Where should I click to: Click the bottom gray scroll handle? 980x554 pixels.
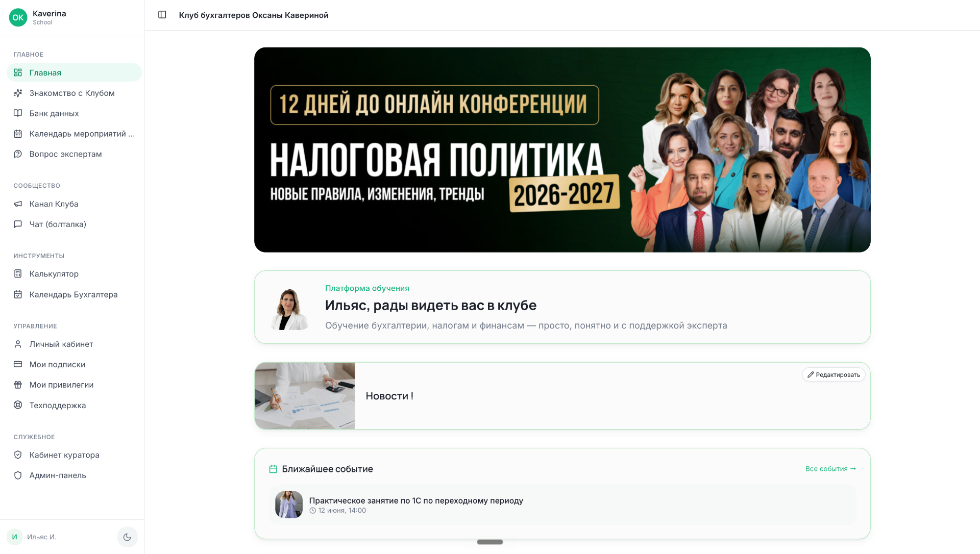(x=490, y=542)
